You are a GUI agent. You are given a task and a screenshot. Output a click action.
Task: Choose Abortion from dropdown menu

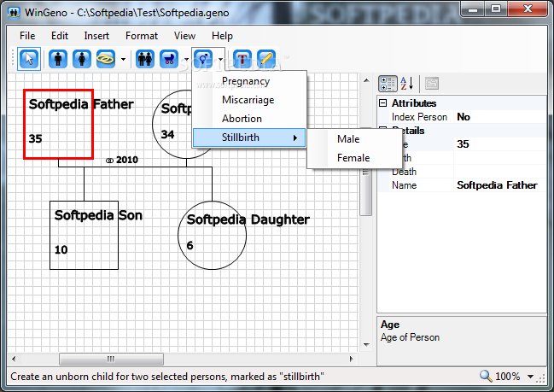[x=249, y=119]
